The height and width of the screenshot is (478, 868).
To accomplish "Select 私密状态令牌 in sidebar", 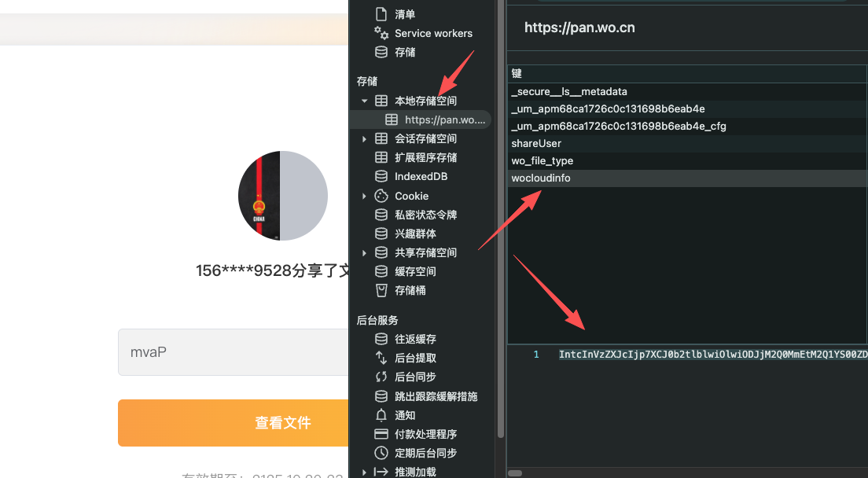I will 425,215.
